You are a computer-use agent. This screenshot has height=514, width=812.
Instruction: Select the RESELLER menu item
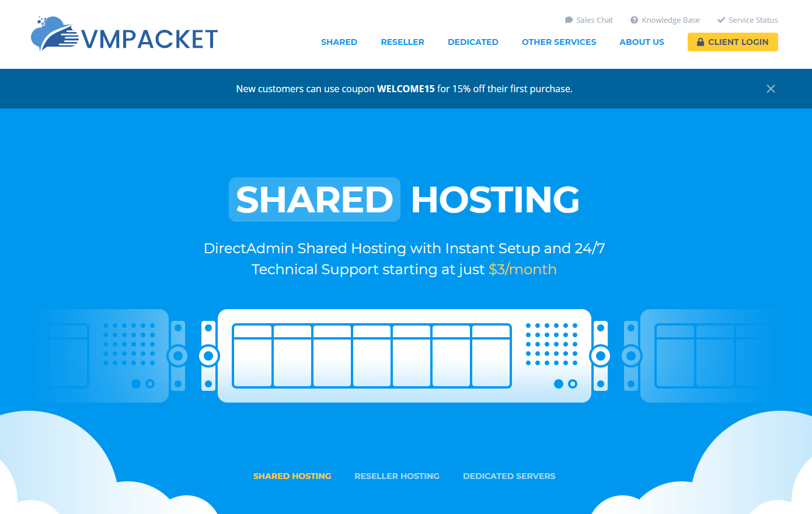[402, 41]
